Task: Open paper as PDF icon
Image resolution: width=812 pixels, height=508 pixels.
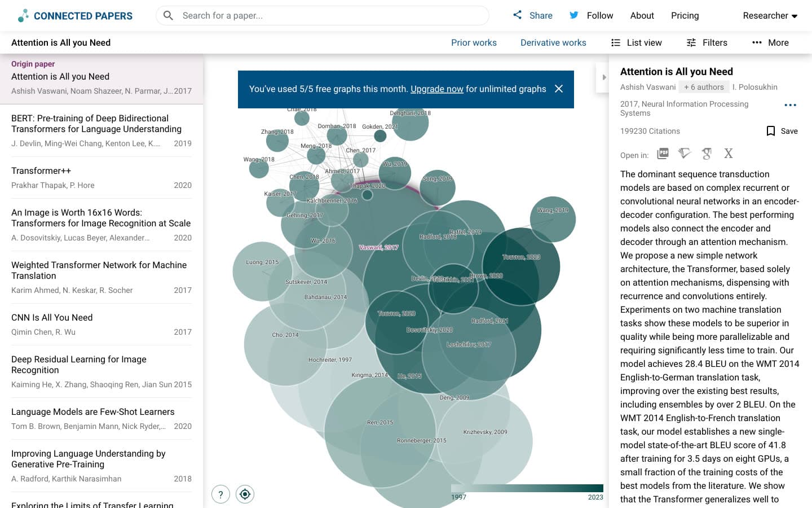Action: click(x=663, y=154)
